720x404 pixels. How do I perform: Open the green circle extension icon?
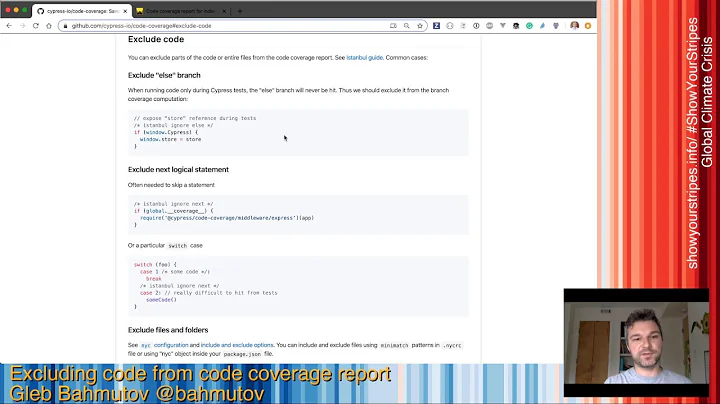529,26
